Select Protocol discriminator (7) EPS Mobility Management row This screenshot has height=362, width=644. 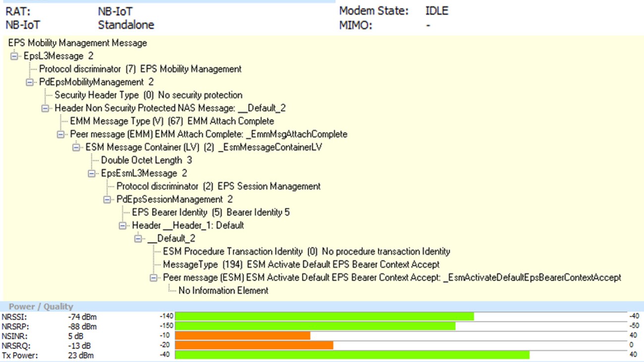click(x=140, y=69)
